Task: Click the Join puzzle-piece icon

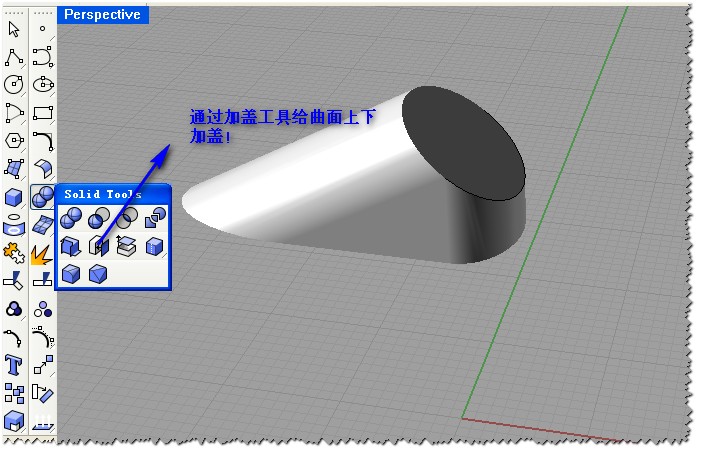Action: click(x=14, y=253)
